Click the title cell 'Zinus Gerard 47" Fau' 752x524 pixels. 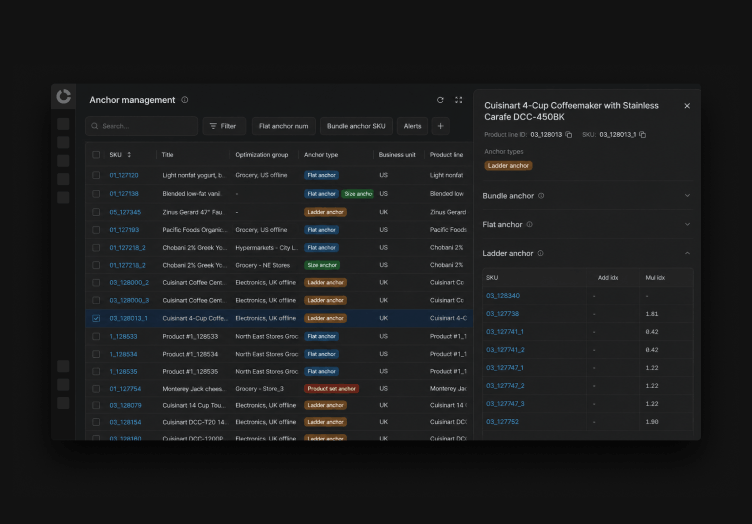pyautogui.click(x=192, y=212)
